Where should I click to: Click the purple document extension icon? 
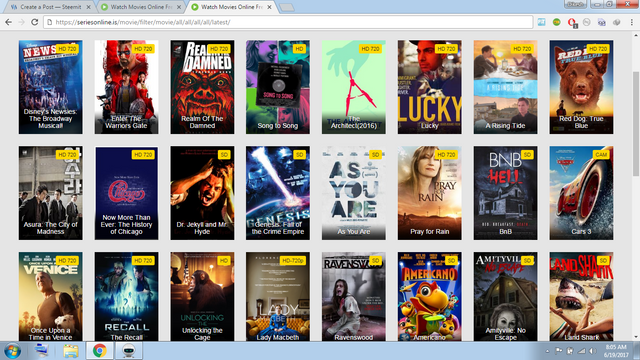pyautogui.click(x=602, y=22)
